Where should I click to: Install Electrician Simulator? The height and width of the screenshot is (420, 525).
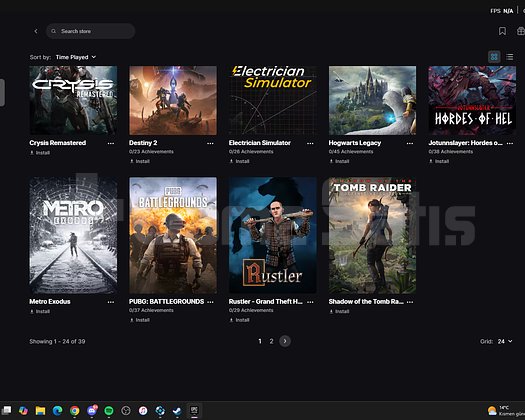pos(239,161)
